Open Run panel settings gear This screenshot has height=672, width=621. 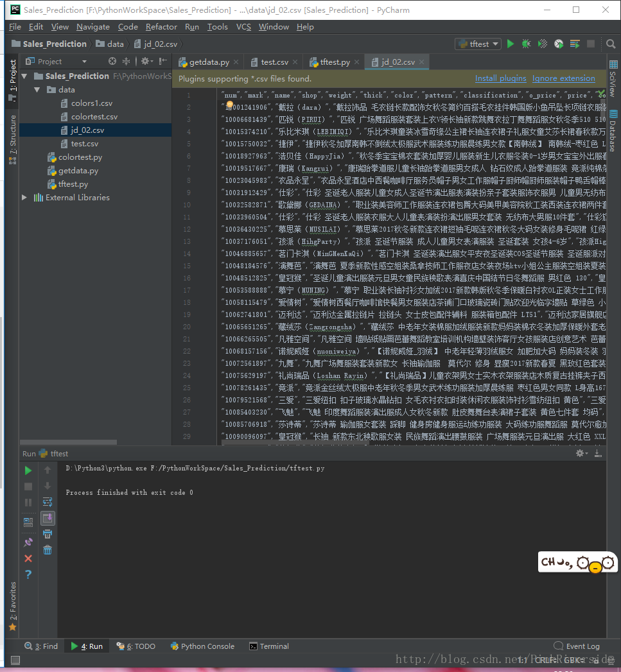click(581, 453)
